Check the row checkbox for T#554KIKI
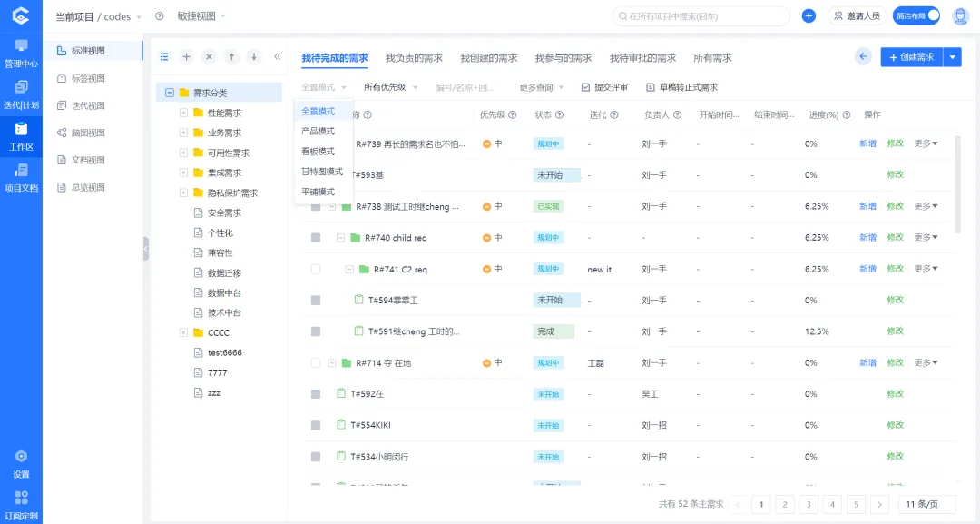 (316, 425)
